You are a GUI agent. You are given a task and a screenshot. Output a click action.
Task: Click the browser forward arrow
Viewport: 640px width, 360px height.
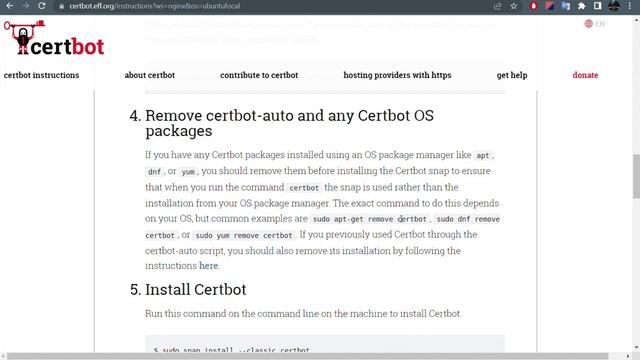click(x=26, y=6)
